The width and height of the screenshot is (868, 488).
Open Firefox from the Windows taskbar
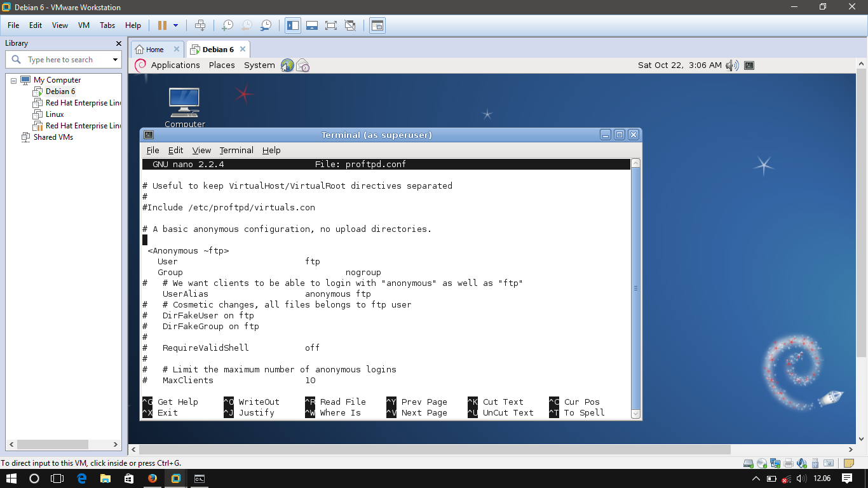pos(152,478)
